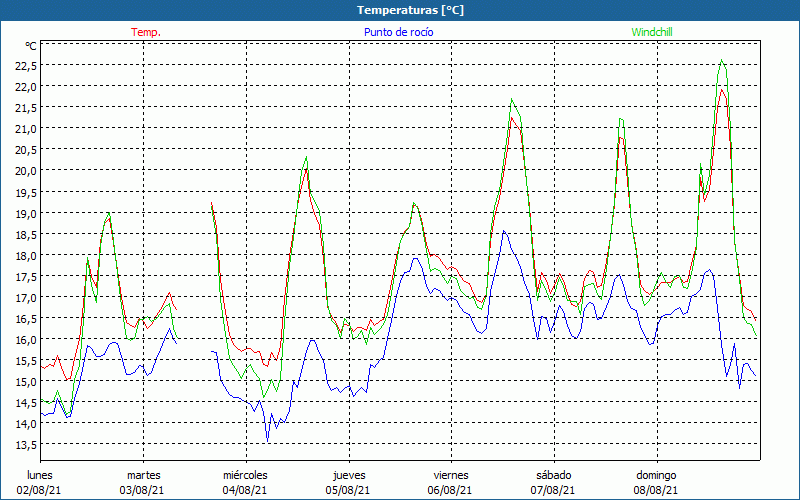Click the 16,5 y-axis value
The image size is (800, 500).
tap(26, 318)
